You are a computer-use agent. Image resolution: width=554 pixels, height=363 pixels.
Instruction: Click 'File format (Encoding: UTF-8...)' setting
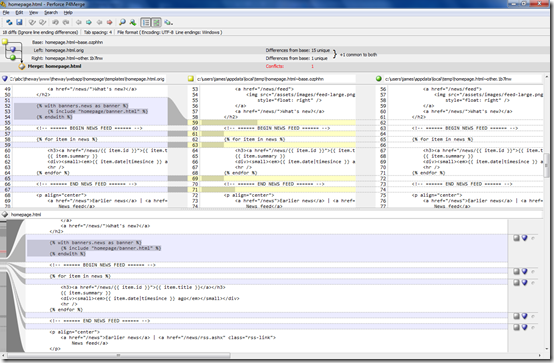coord(170,32)
